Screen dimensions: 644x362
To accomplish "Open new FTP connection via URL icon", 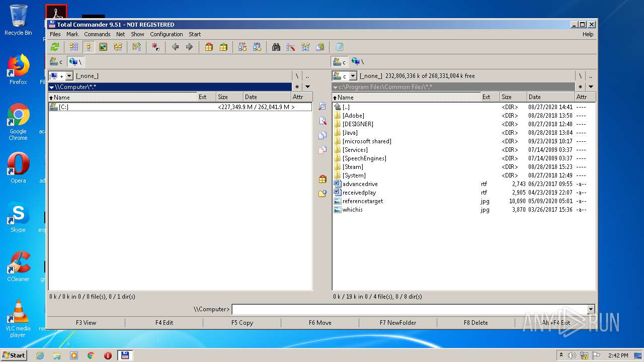I will tap(257, 47).
